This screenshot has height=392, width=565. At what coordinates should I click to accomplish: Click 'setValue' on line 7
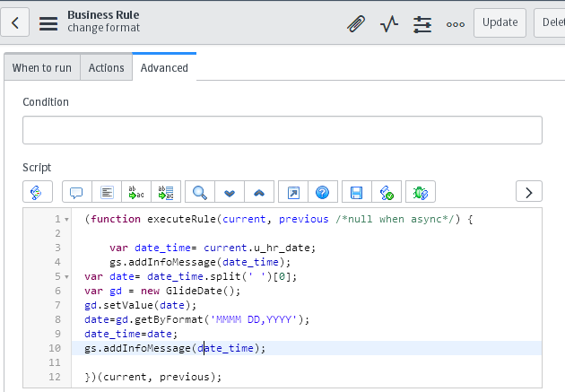click(128, 305)
